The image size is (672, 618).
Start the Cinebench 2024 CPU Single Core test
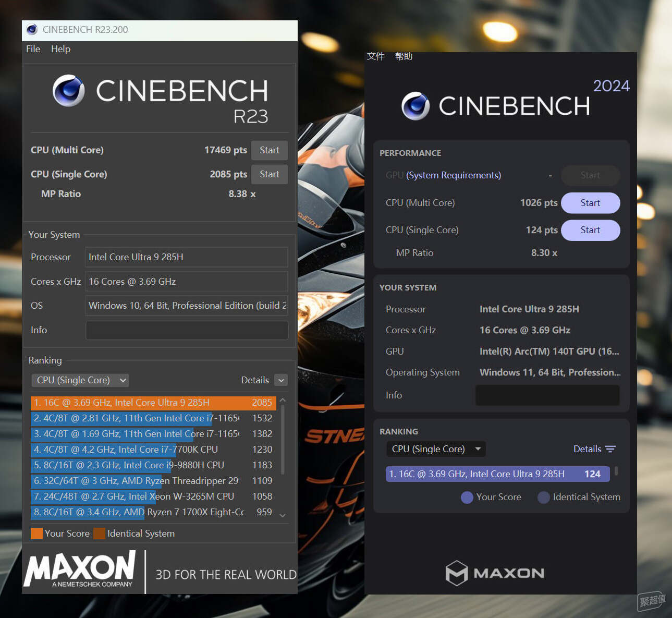click(x=590, y=230)
